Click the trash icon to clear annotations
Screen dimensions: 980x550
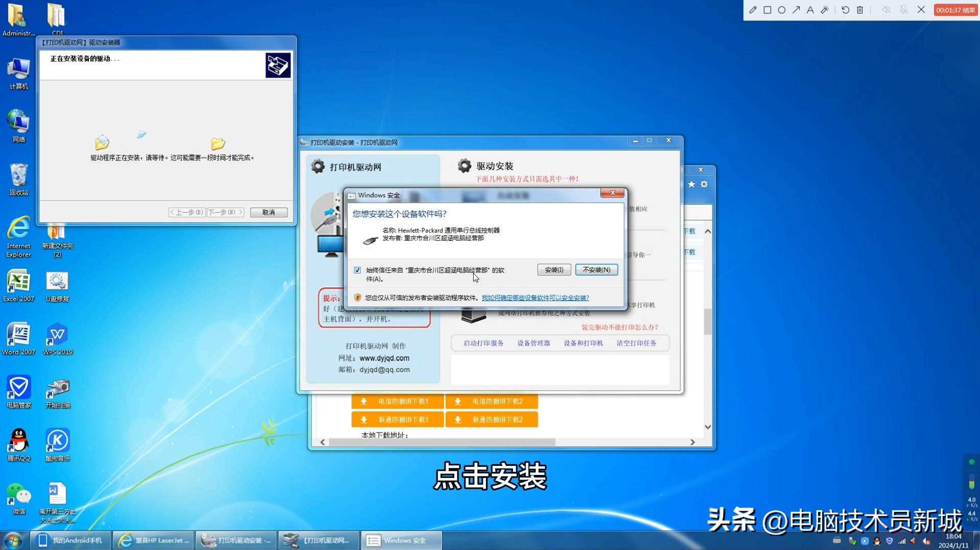coord(860,10)
